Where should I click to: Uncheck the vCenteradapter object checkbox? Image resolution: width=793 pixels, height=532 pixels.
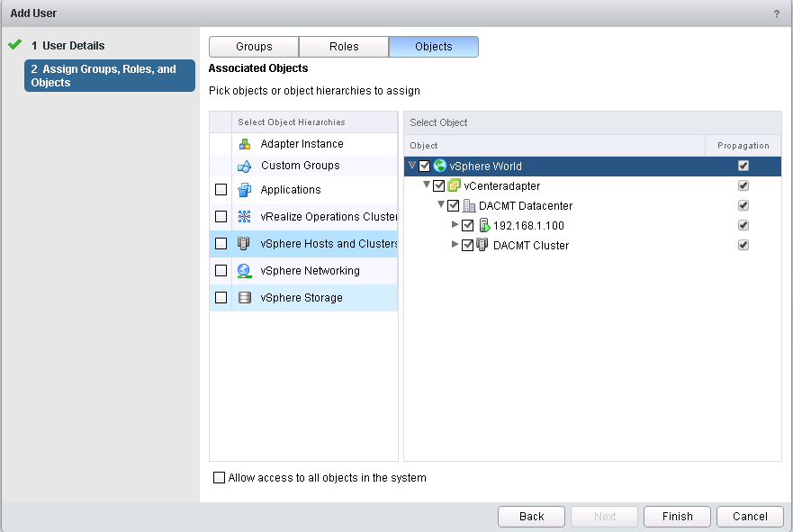pos(439,185)
